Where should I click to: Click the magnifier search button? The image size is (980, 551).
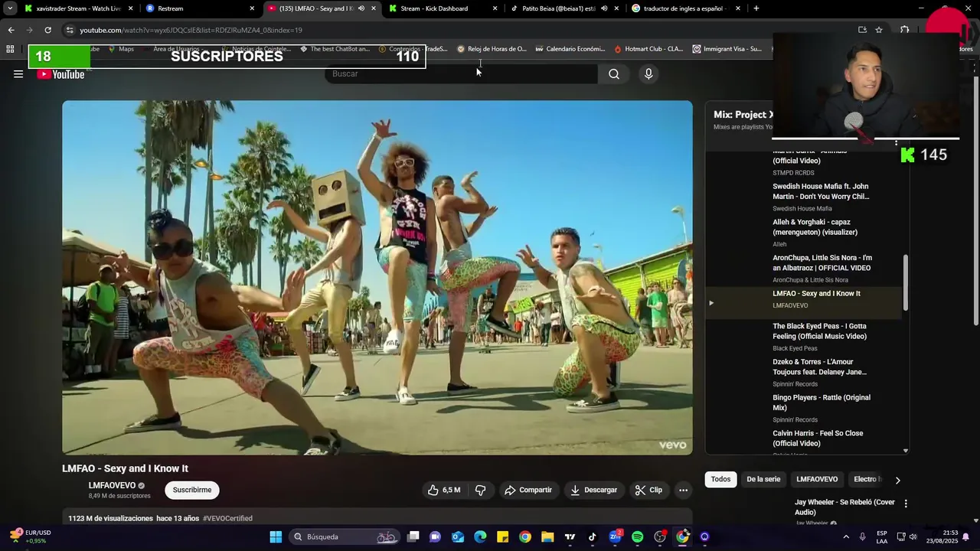click(x=614, y=73)
